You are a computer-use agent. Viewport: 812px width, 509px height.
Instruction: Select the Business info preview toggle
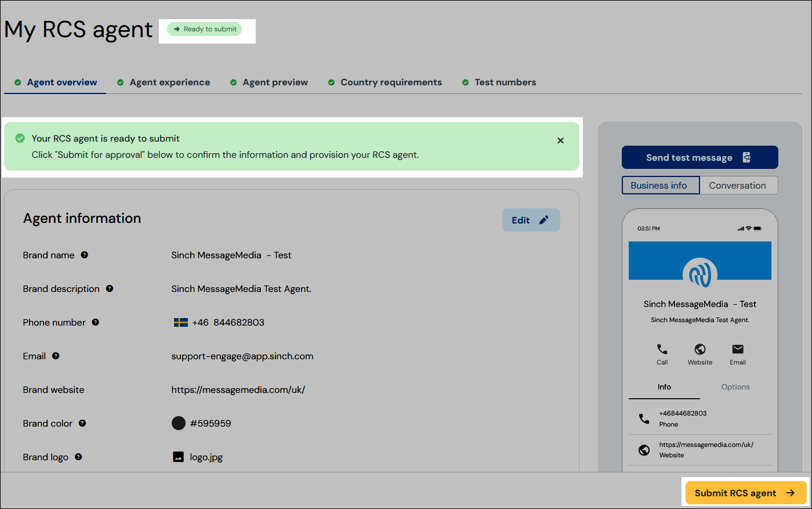[x=661, y=185]
